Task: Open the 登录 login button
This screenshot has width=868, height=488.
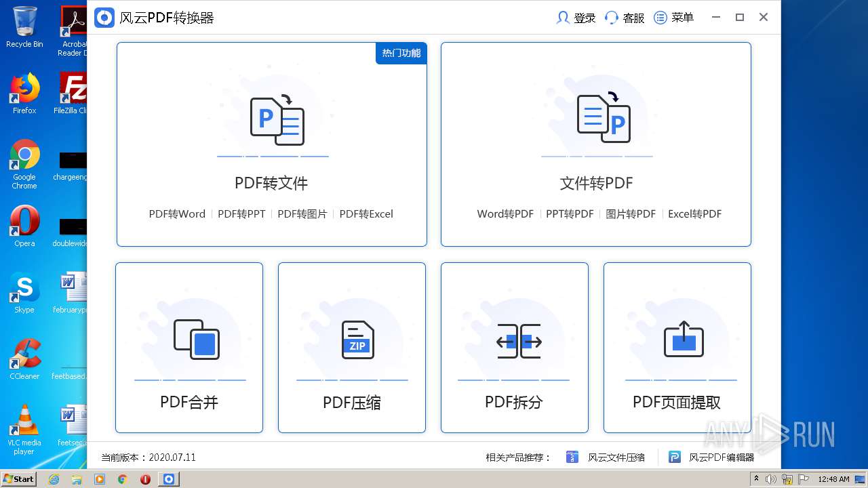Action: click(x=576, y=18)
